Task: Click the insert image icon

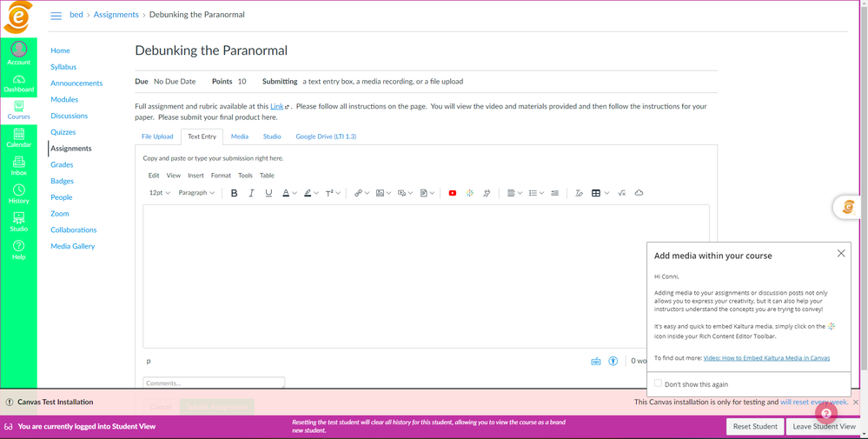Action: coord(380,193)
